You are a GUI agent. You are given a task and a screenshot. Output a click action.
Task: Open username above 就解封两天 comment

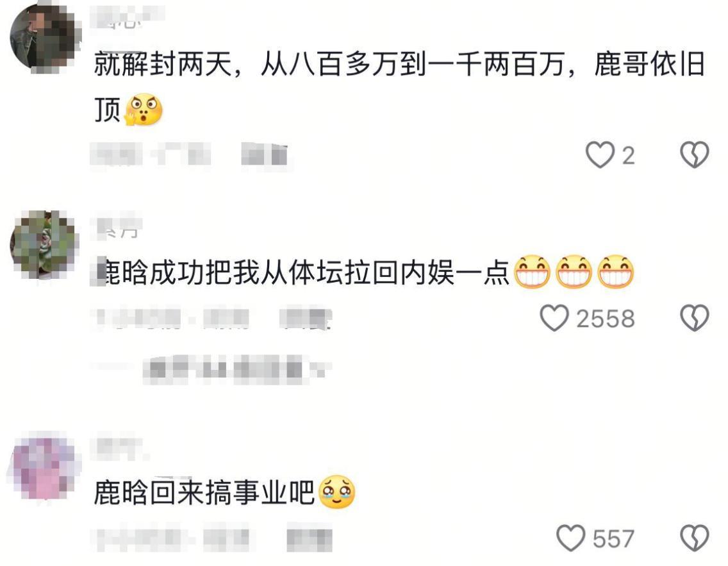pos(129,17)
